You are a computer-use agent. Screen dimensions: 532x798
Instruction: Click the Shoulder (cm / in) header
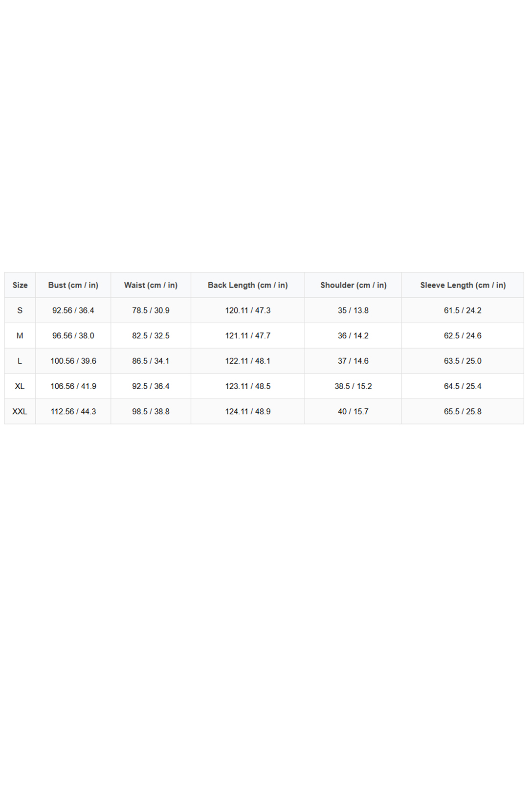353,285
